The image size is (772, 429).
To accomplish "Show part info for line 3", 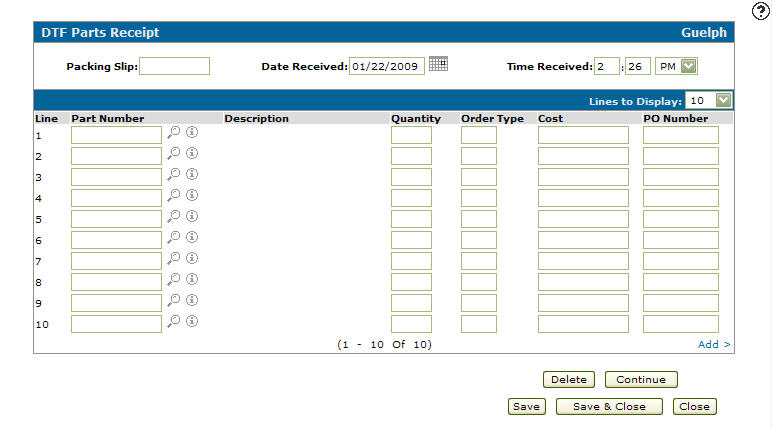I will 192,174.
